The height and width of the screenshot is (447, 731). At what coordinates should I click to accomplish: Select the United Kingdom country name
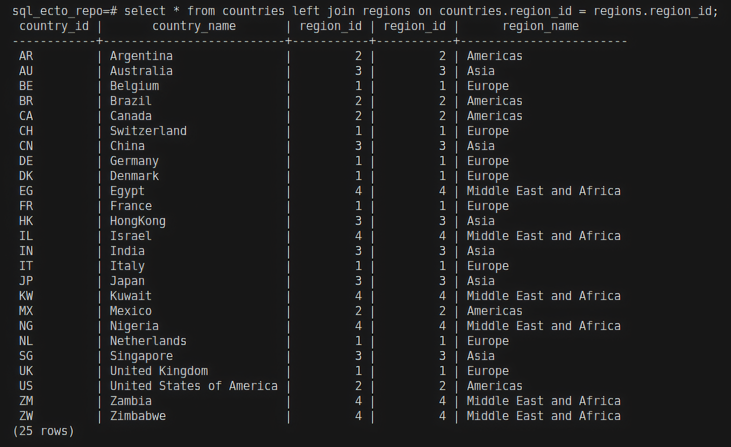(x=159, y=371)
